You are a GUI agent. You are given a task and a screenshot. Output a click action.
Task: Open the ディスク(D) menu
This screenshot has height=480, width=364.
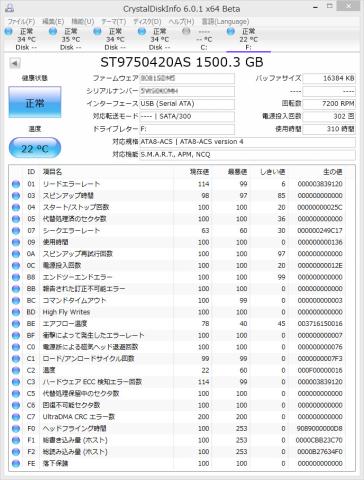(147, 22)
